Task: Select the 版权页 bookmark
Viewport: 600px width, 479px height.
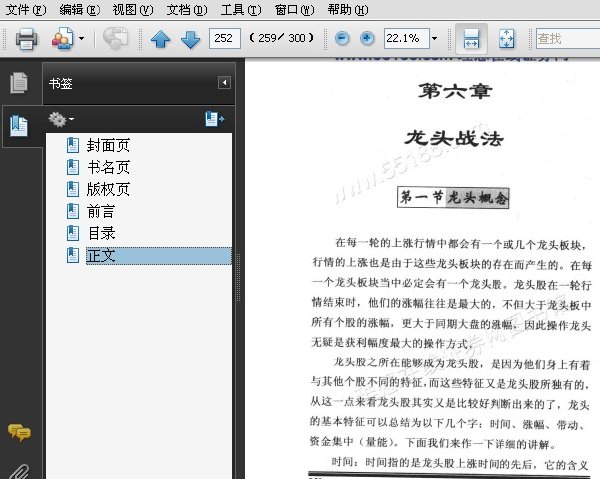Action: tap(108, 189)
